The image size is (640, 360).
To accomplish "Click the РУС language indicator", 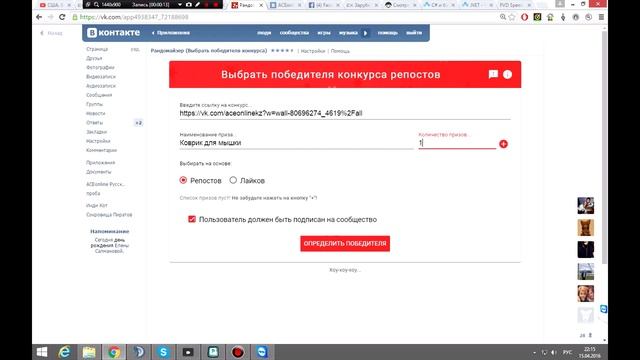I will point(567,352).
